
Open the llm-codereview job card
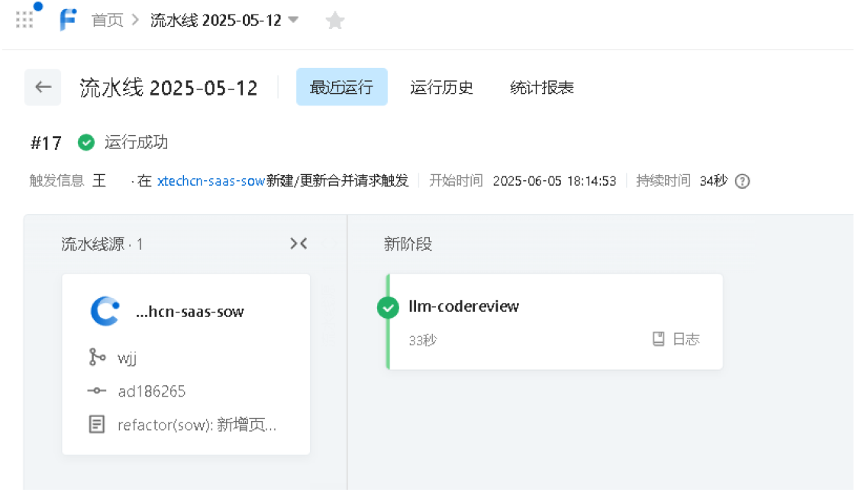pyautogui.click(x=534, y=307)
